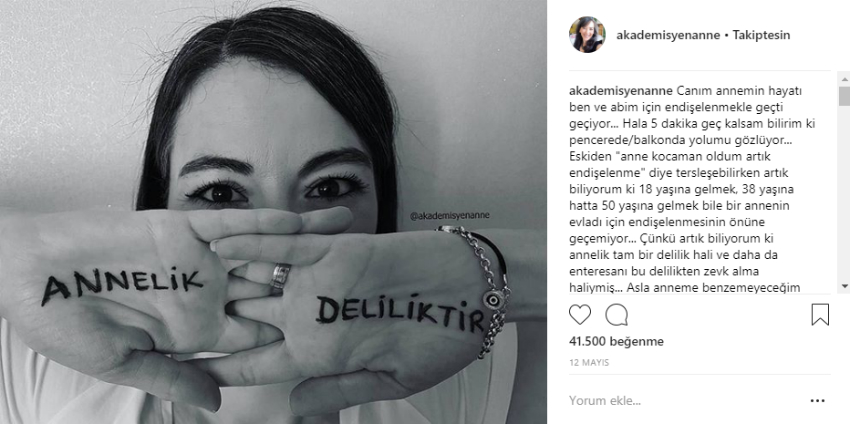850x424 pixels.
Task: Like the post with the heart icon
Action: 579,314
